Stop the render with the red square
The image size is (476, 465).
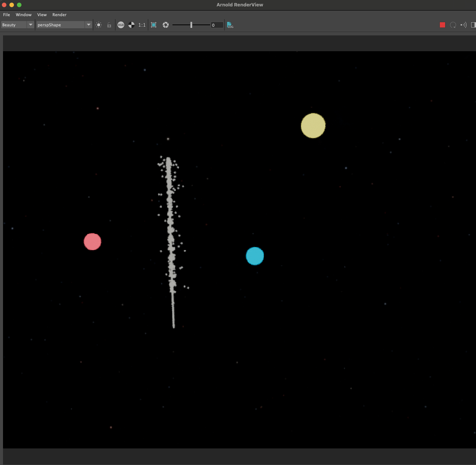[442, 25]
